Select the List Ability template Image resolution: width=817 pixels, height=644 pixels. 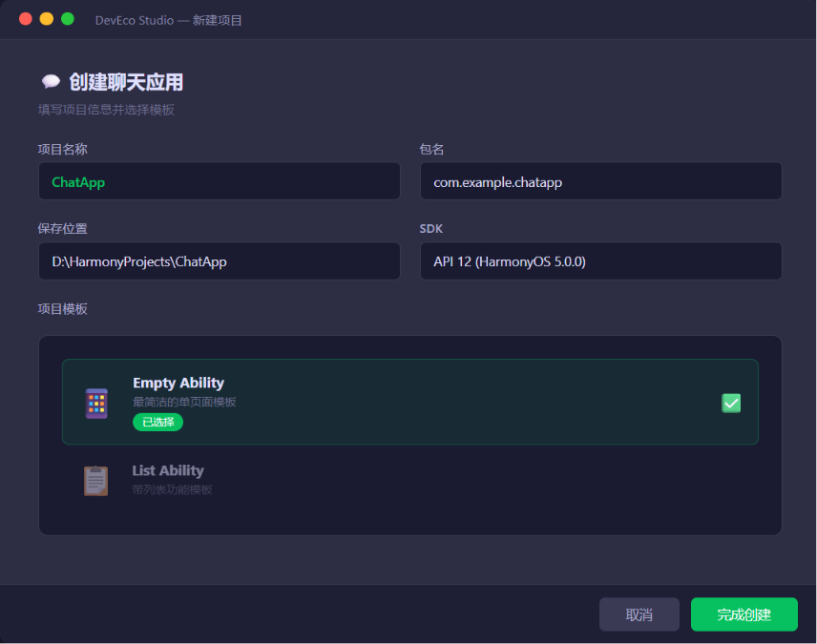coord(410,480)
